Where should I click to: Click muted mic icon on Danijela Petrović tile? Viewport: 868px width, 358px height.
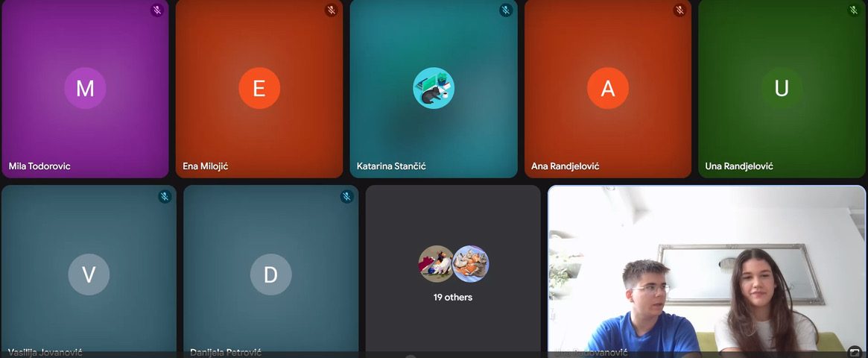[346, 197]
